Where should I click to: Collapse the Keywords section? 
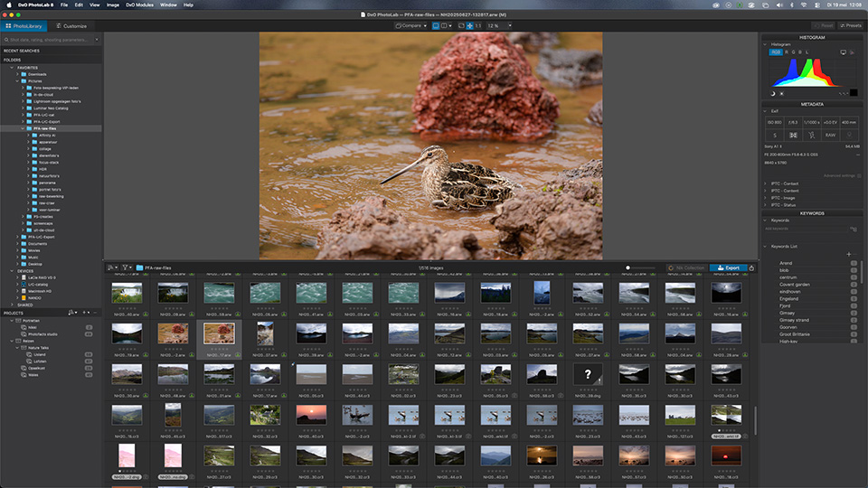coord(766,221)
